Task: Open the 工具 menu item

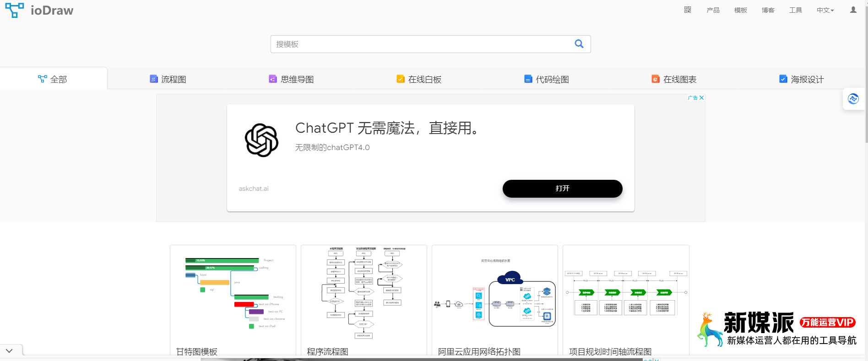Action: tap(796, 10)
